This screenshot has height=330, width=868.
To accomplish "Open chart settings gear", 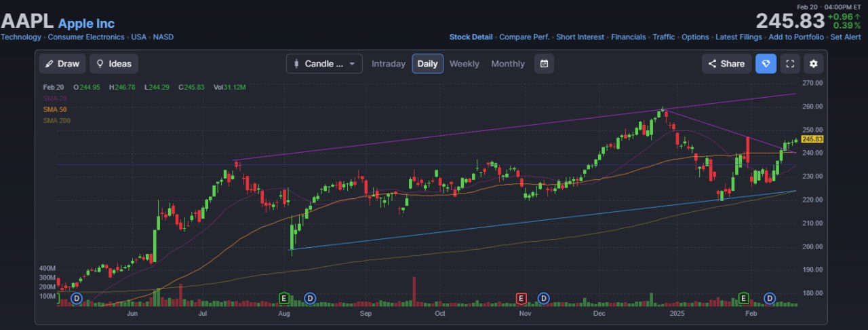I will 814,64.
